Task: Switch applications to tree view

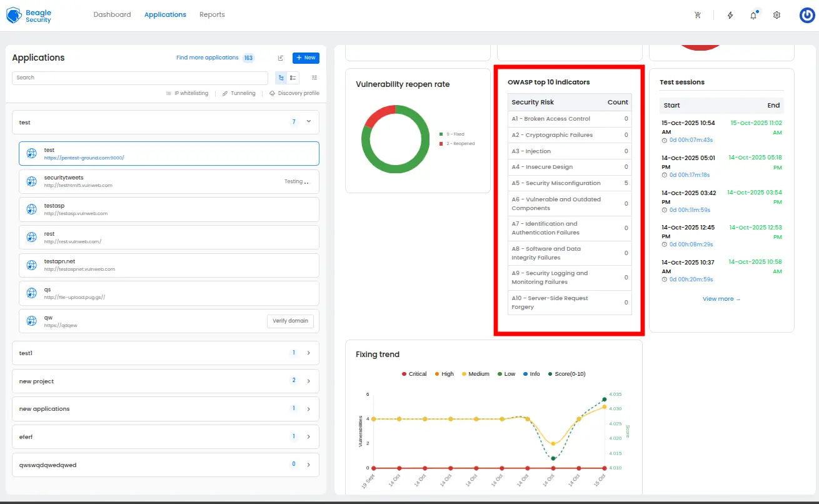Action: [281, 77]
